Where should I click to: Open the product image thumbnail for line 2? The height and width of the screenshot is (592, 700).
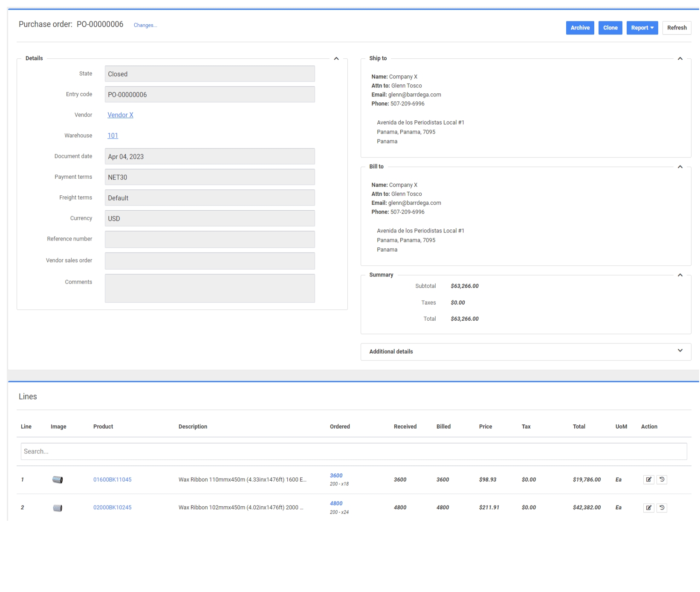(x=58, y=508)
